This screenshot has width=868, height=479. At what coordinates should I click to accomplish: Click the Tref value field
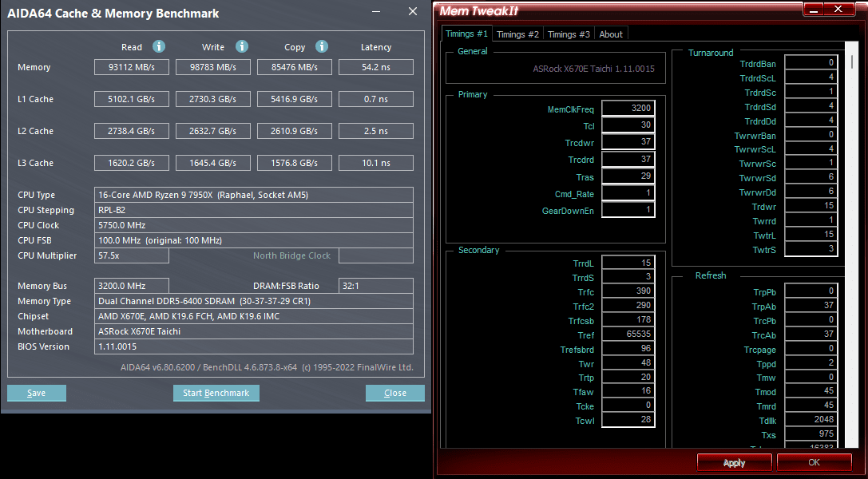point(628,334)
